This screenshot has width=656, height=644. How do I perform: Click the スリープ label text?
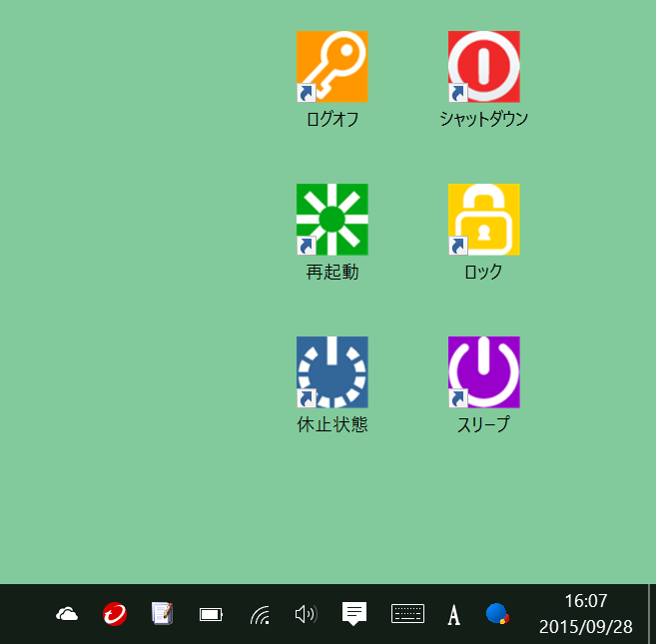(483, 424)
